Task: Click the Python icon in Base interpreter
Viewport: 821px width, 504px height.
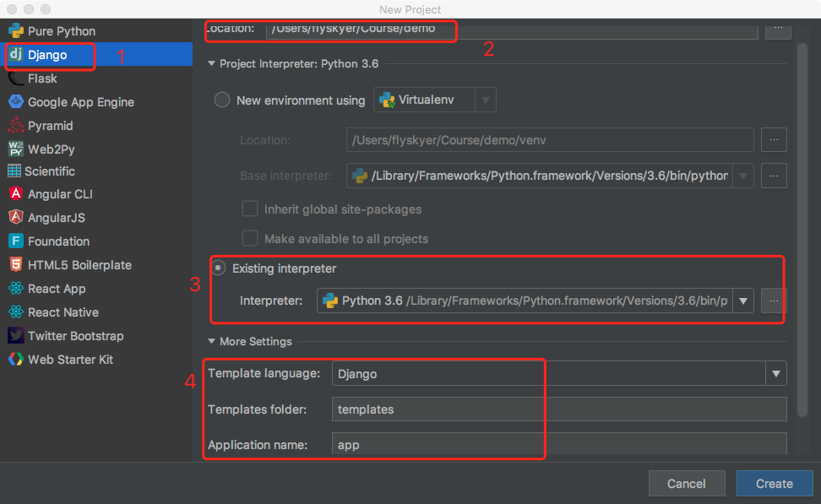Action: tap(360, 176)
